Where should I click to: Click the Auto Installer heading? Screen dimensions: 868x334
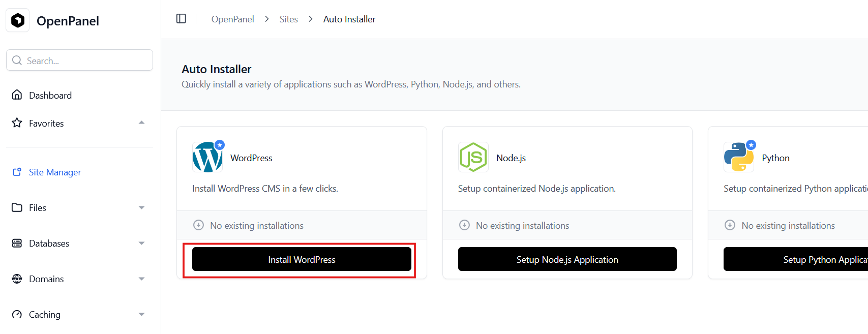point(217,69)
